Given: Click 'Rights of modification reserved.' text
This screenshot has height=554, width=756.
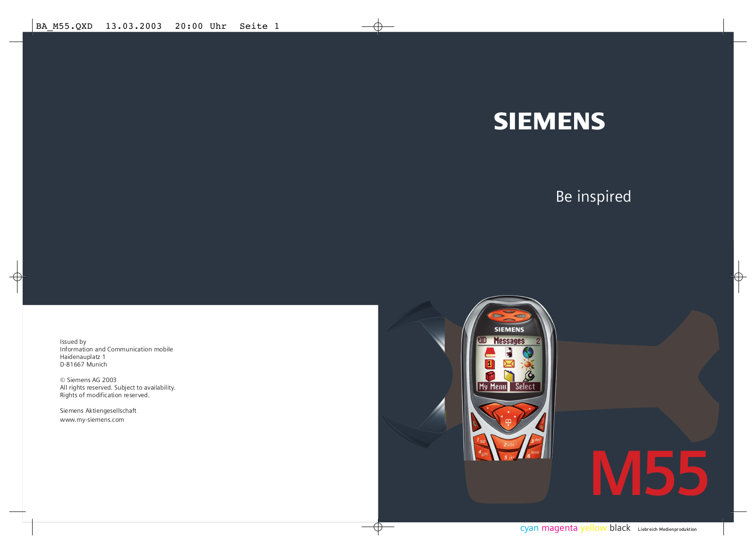Looking at the screenshot, I should [x=104, y=395].
